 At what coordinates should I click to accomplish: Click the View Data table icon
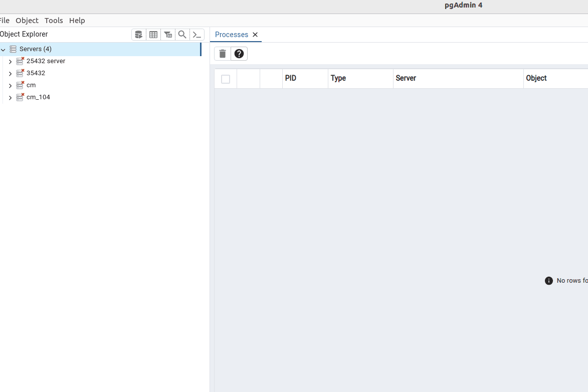(153, 35)
